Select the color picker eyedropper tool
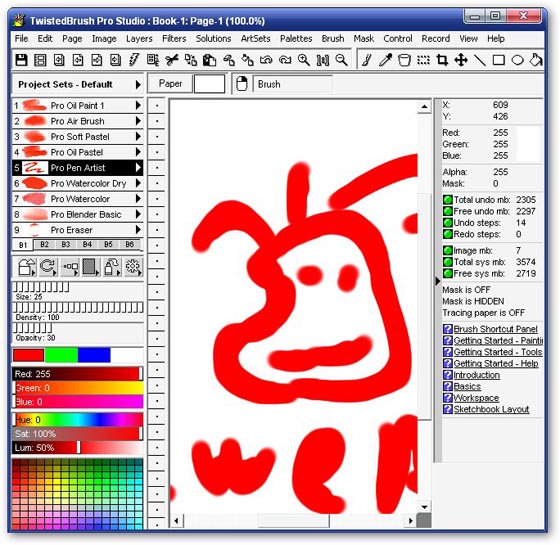560x545 pixels. tap(386, 60)
